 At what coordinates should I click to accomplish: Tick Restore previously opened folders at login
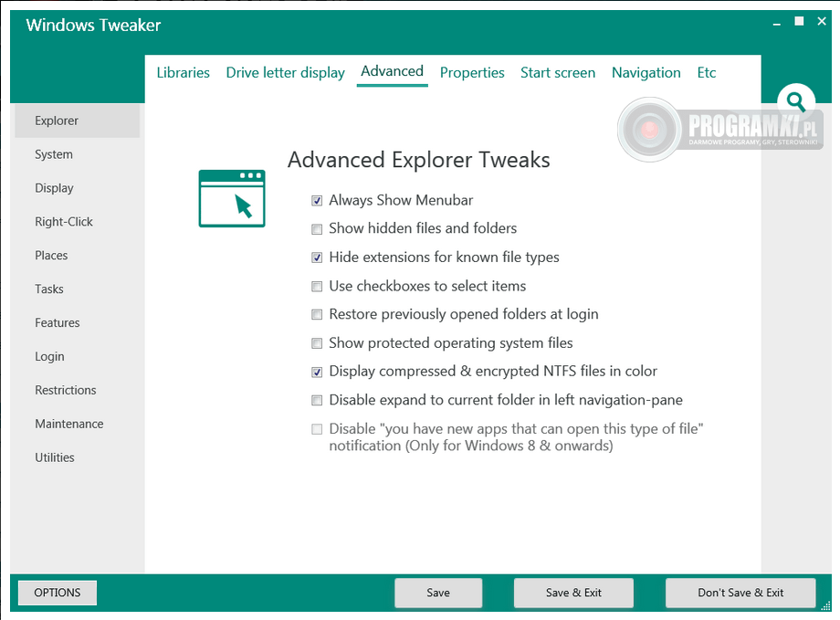pyautogui.click(x=317, y=314)
